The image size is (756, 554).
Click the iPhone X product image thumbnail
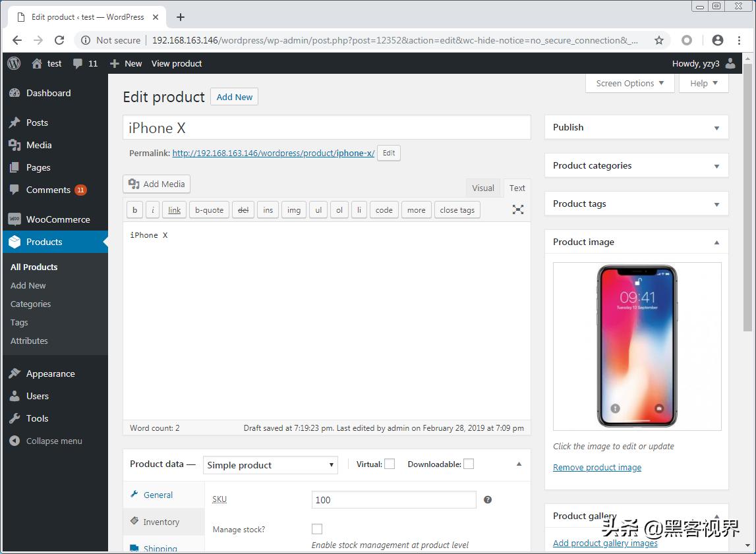tap(637, 346)
